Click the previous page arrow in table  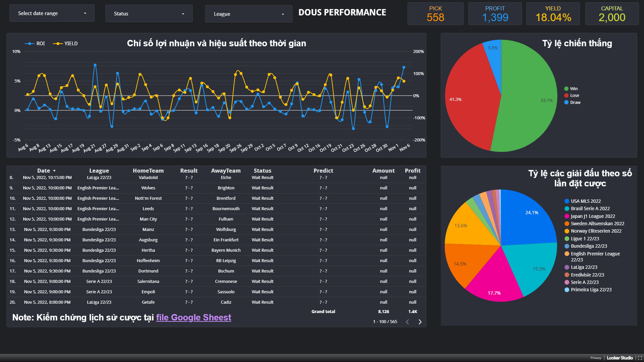coord(408,322)
